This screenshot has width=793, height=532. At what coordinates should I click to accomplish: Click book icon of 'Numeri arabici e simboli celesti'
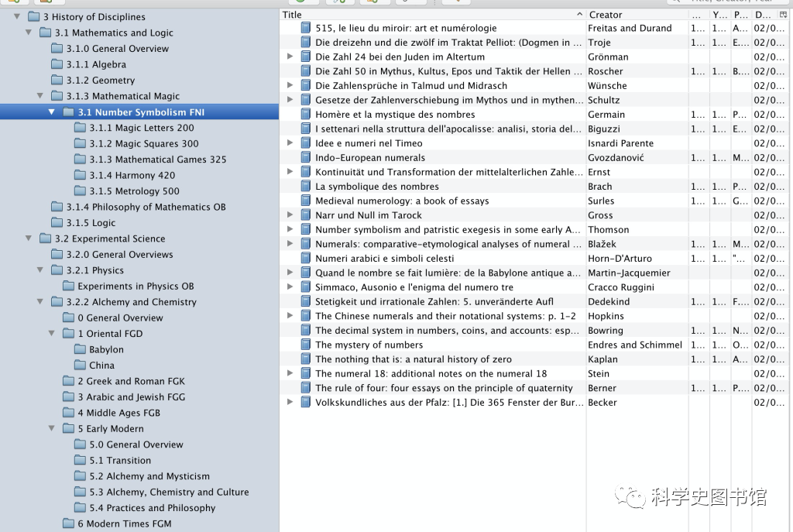305,258
